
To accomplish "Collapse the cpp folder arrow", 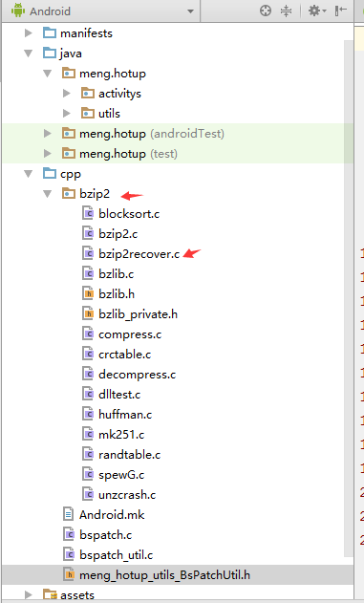I will coord(29,174).
